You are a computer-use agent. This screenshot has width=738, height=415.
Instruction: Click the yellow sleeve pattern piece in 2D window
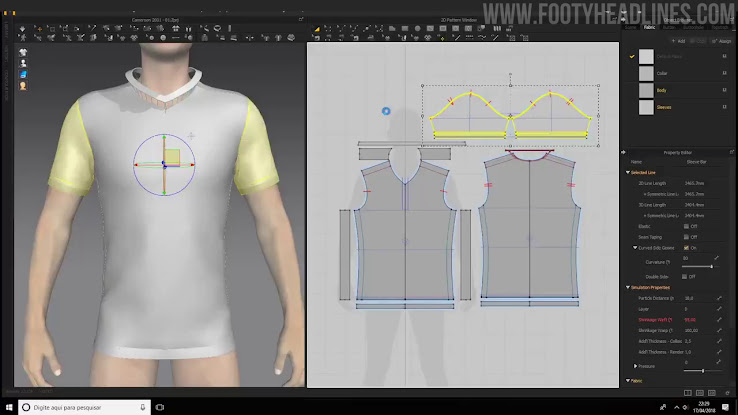click(x=510, y=115)
